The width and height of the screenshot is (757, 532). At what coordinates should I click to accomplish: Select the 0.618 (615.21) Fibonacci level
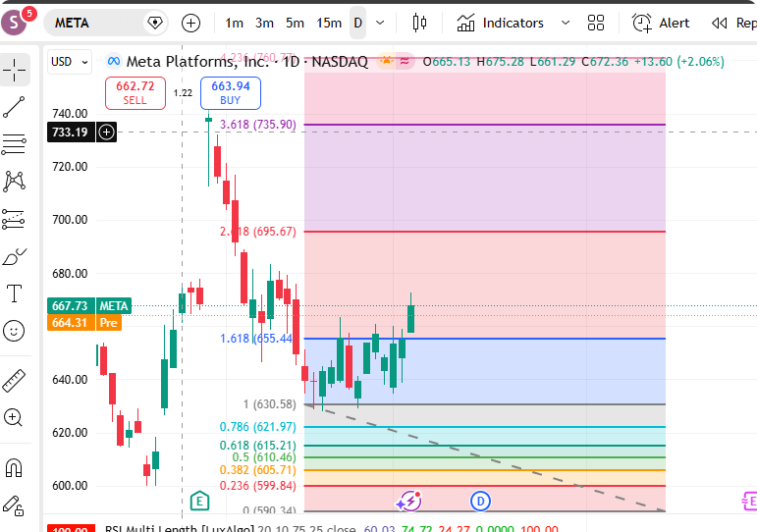pyautogui.click(x=258, y=445)
